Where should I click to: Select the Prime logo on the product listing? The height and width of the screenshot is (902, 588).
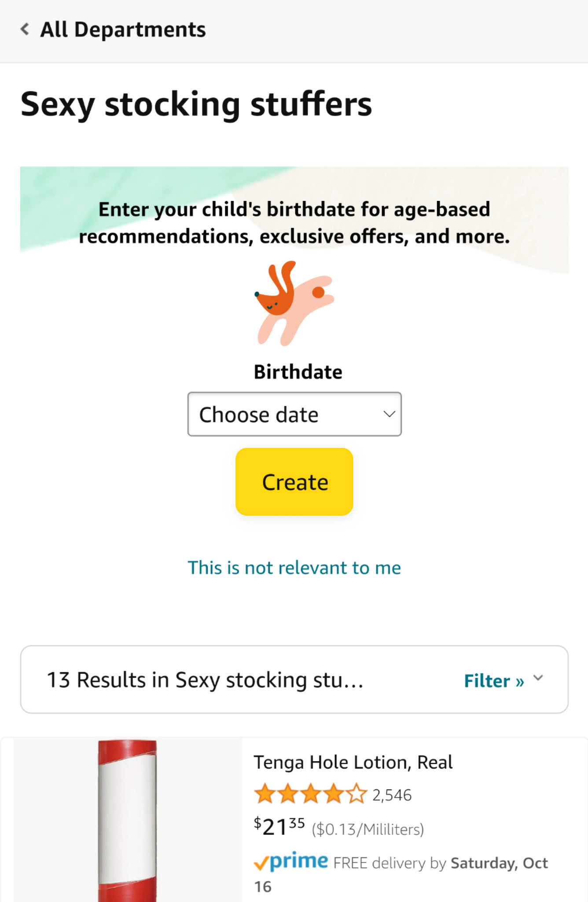click(x=290, y=862)
